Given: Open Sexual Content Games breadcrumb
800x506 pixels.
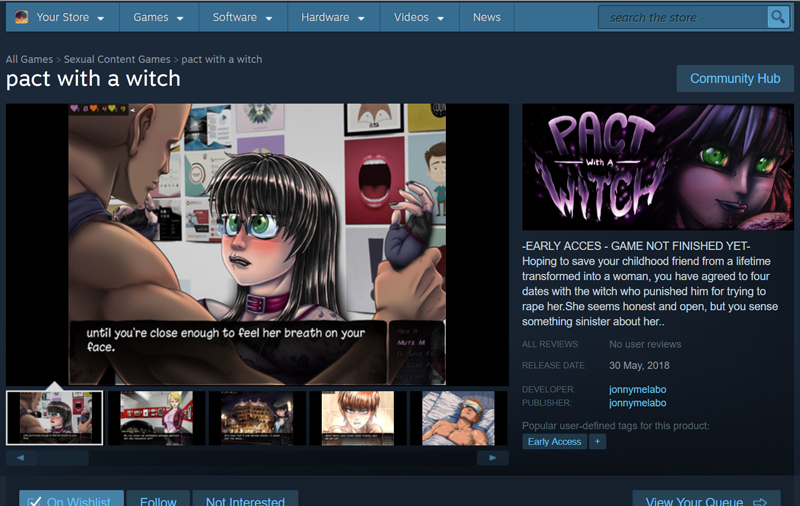Looking at the screenshot, I should 117,59.
